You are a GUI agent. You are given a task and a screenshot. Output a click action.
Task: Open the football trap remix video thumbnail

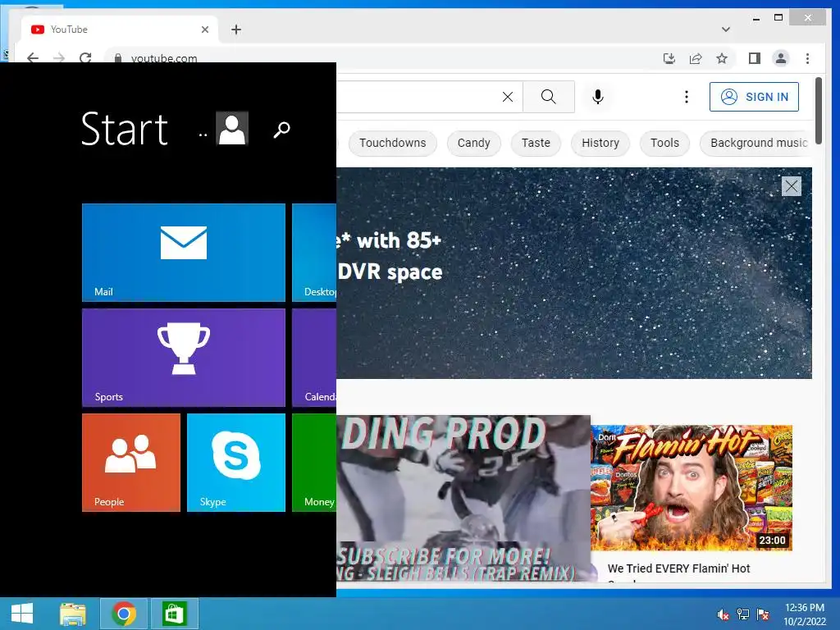(x=463, y=498)
